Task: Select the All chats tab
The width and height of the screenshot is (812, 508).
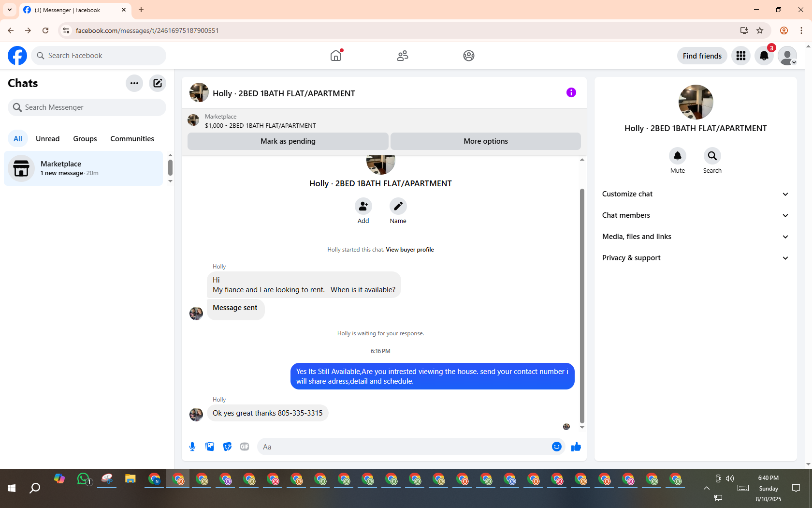Action: 18,139
